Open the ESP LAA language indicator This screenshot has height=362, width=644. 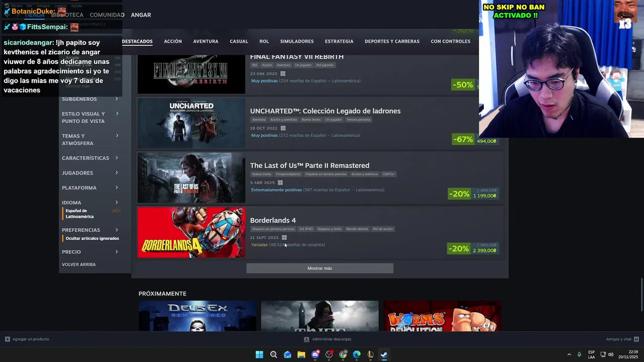point(591,354)
